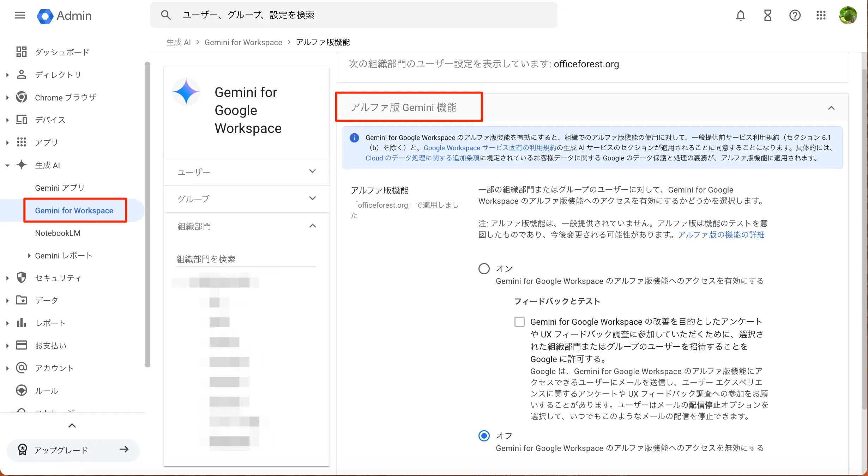Screen dimensions: 868x476
Task: Expand the ユーザー section chevron
Action: [x=312, y=171]
